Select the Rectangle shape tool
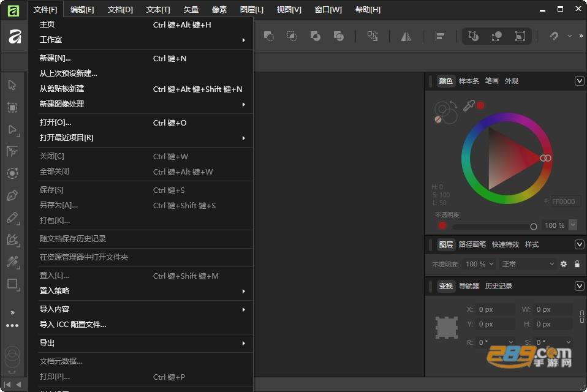This screenshot has height=392, width=587. coord(13,284)
